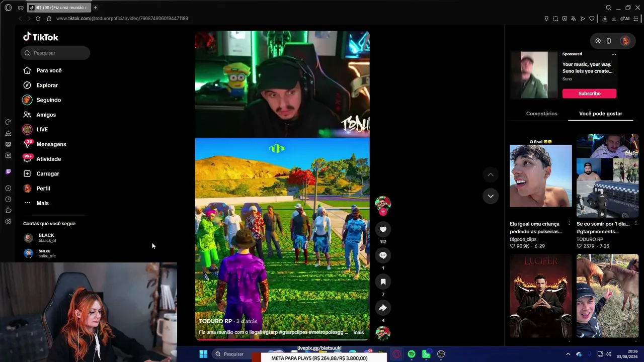Open followed account SNIKE
The height and width of the screenshot is (362, 644).
40,253
